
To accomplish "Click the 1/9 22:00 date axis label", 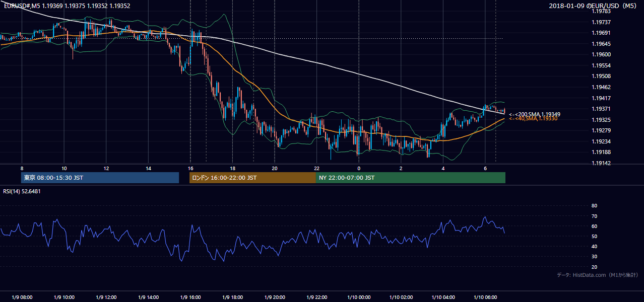I will click(316, 297).
